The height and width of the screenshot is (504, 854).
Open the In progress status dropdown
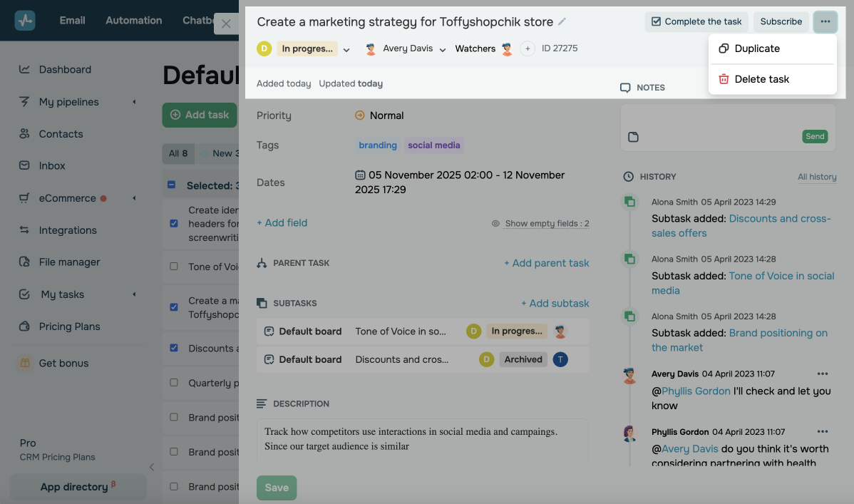click(x=346, y=50)
